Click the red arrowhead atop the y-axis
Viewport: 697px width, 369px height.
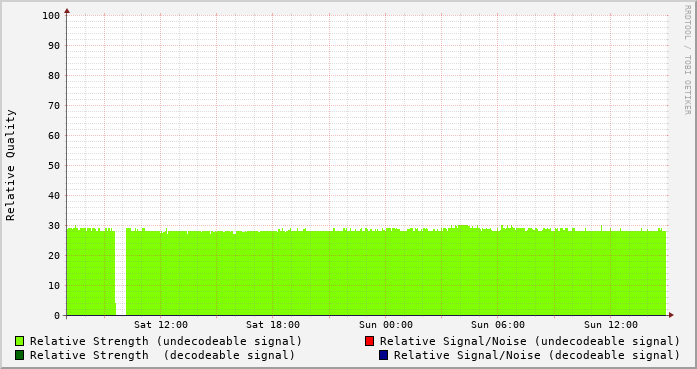click(67, 11)
